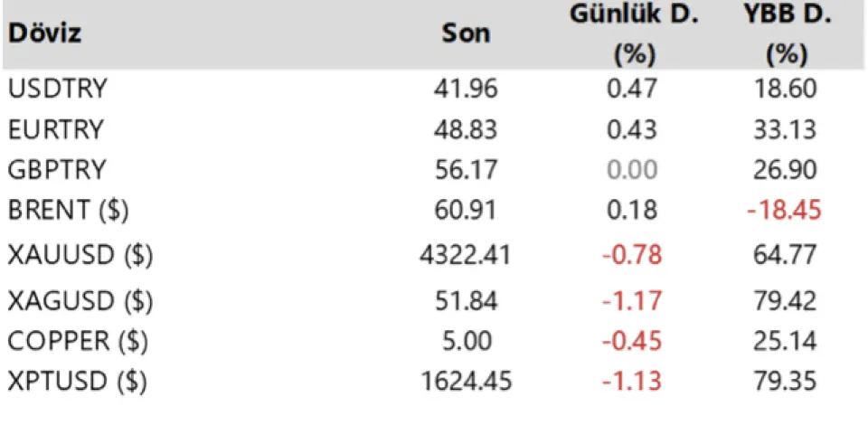
Task: Click the XAGUSD daily change -1.17
Action: pos(632,298)
